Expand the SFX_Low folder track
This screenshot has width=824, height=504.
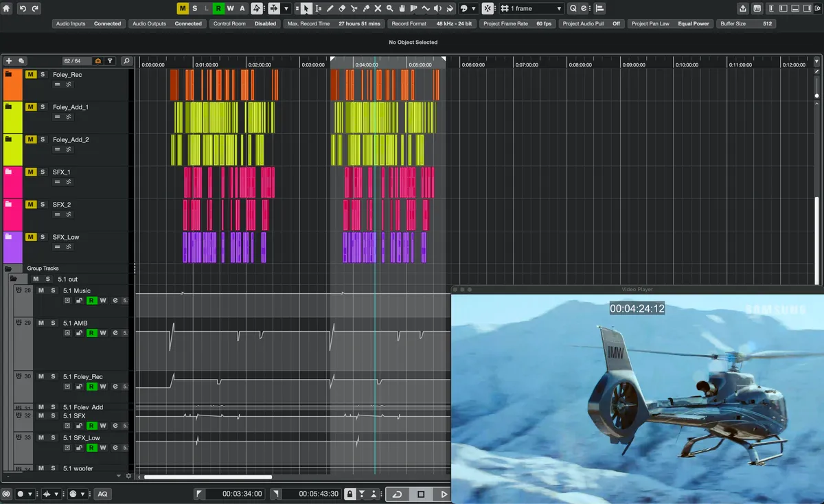point(8,237)
